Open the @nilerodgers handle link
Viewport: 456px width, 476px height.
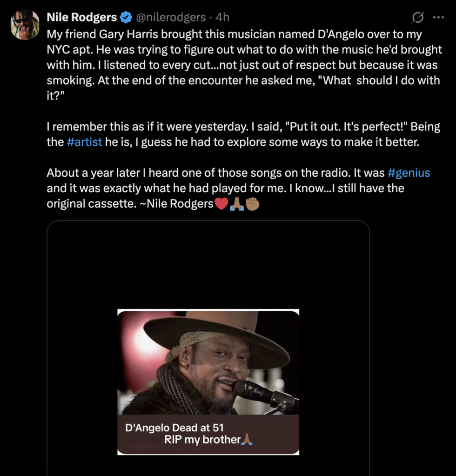click(170, 18)
